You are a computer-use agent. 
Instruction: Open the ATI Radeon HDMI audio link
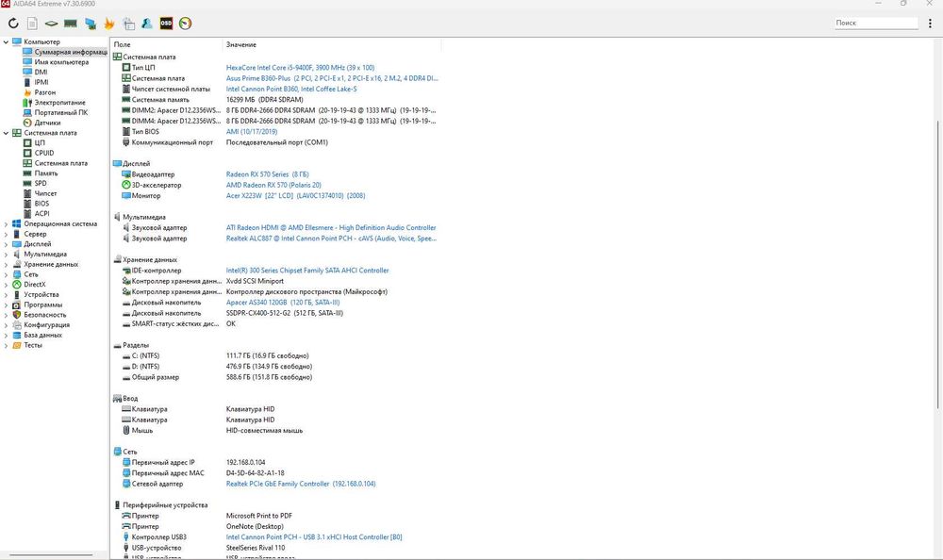(331, 228)
